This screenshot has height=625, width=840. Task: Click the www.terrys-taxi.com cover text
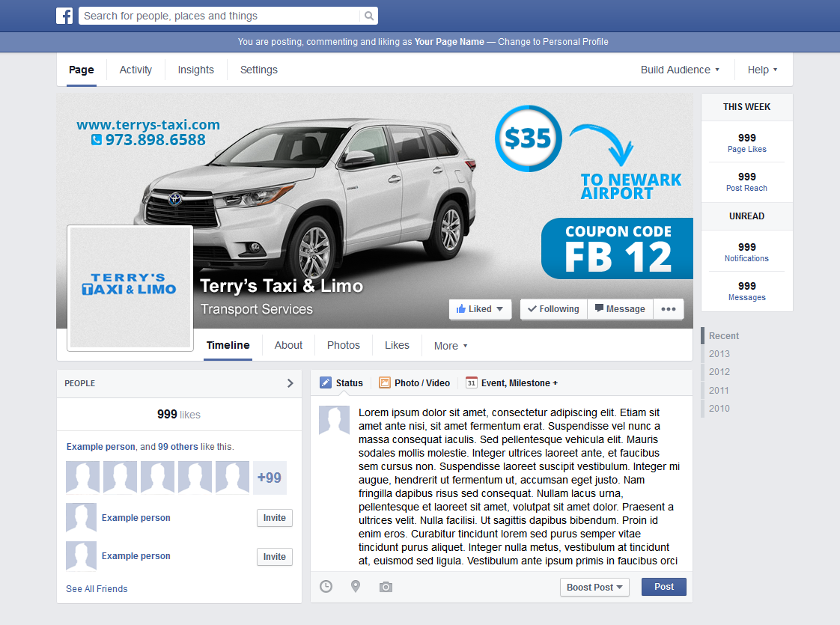148,125
